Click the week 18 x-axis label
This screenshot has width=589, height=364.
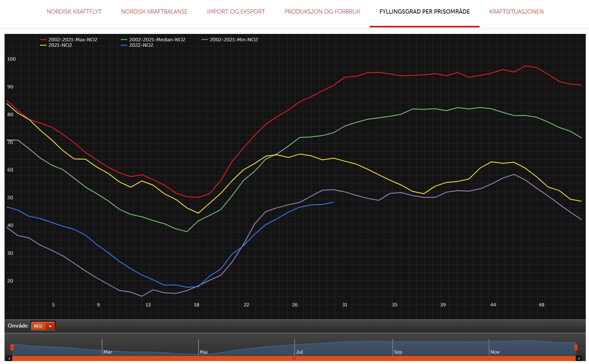click(196, 305)
